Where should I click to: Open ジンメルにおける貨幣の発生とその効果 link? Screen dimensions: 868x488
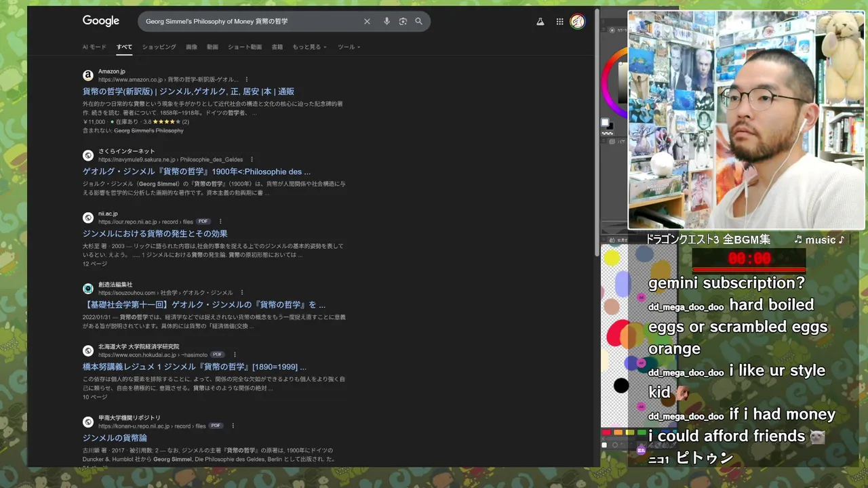coord(155,234)
